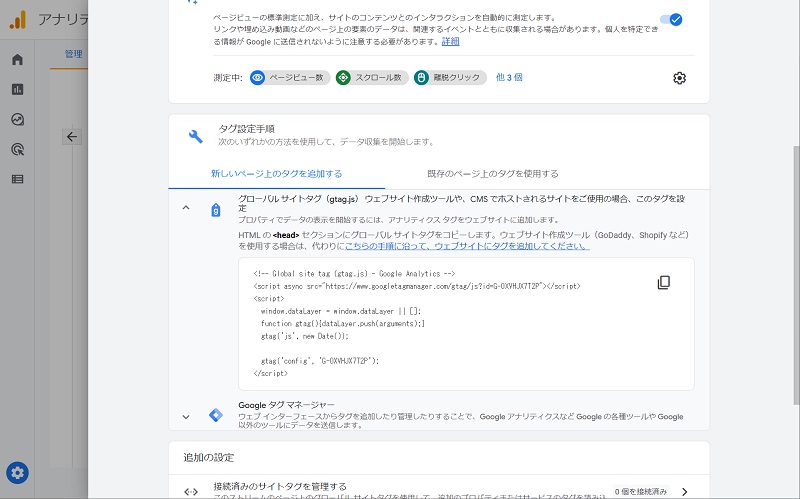Click the blue gtag.js tag icon

[x=216, y=210]
